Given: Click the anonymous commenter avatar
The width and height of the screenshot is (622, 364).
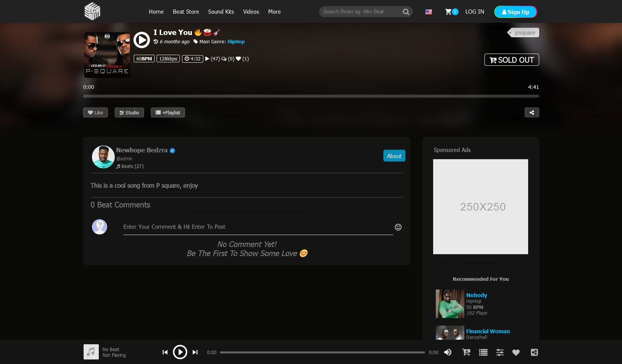Looking at the screenshot, I should point(100,227).
